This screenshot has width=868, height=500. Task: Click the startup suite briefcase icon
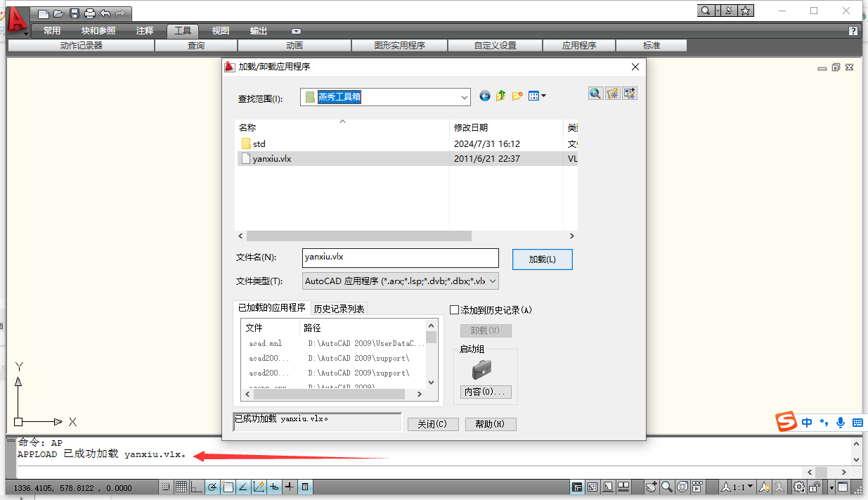[481, 368]
